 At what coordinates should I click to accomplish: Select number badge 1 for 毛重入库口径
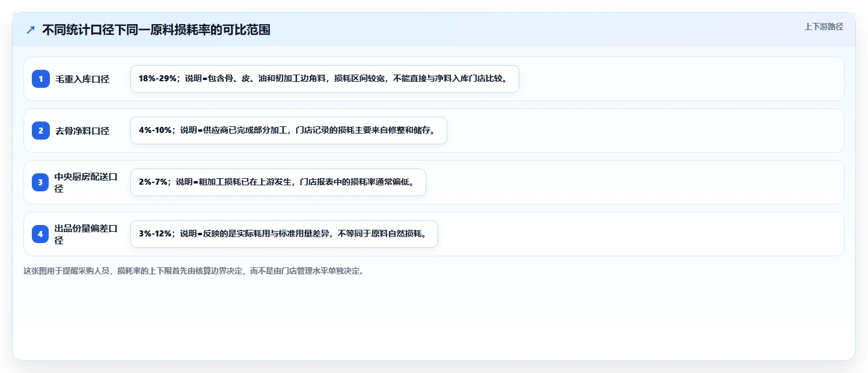pos(41,79)
